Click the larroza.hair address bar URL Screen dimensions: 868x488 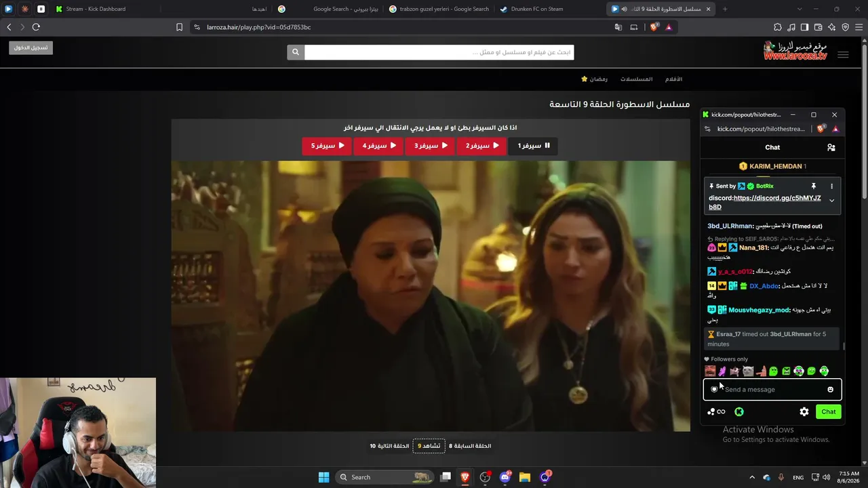pos(259,27)
